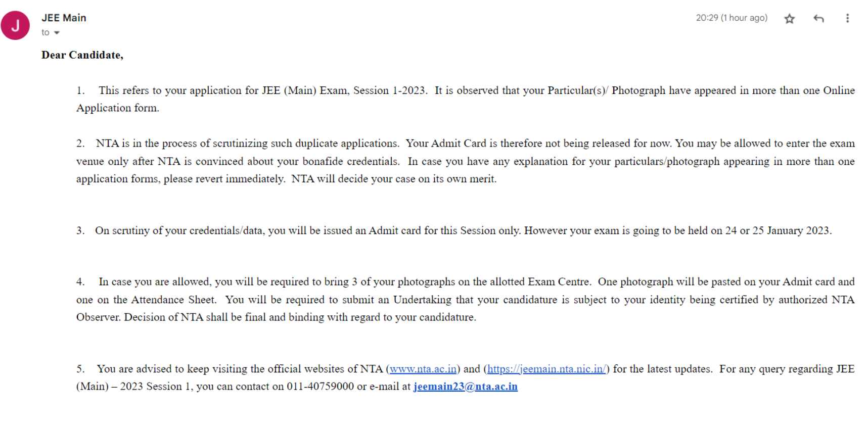Click the pink J sender avatar

click(x=15, y=25)
